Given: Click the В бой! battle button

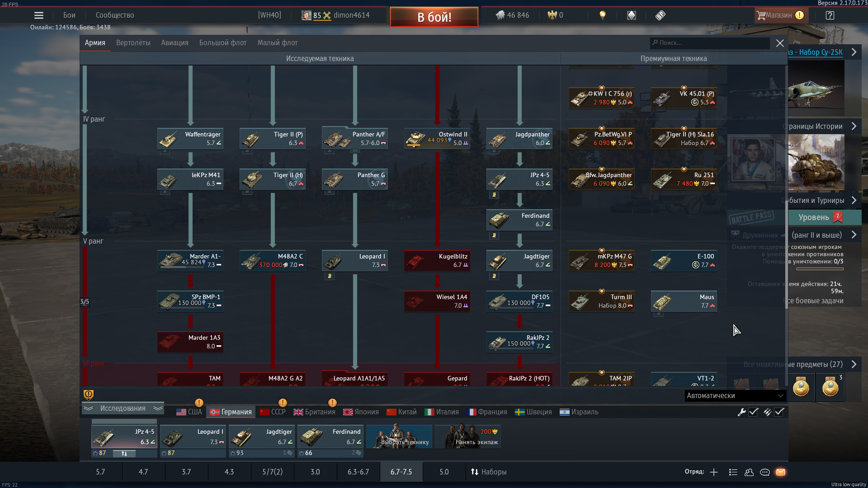Looking at the screenshot, I should point(434,17).
